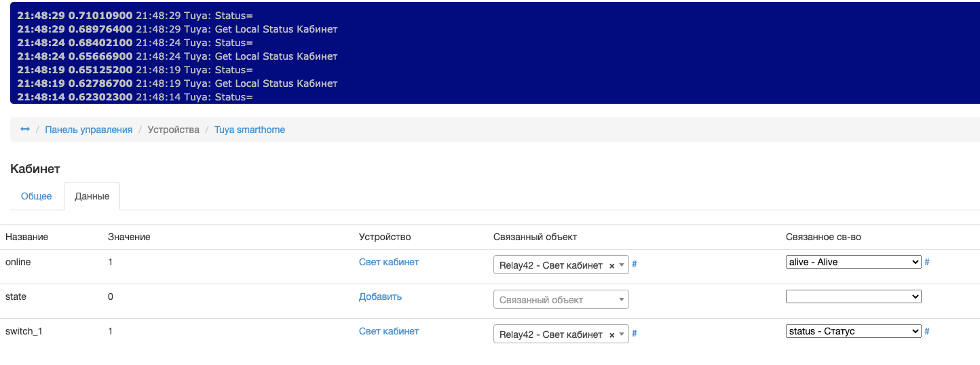980x365 pixels.
Task: Click the # next to alive - Alive
Action: (x=927, y=262)
